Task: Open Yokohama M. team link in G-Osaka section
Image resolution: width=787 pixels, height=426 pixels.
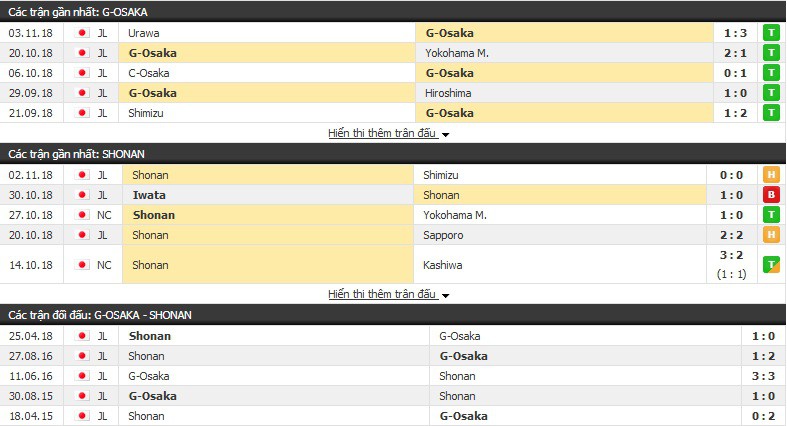Action: (457, 53)
